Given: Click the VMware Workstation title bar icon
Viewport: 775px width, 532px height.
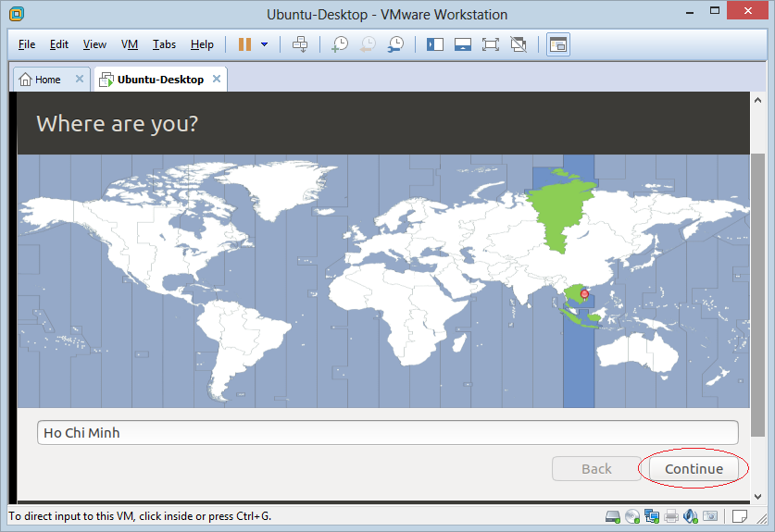Looking at the screenshot, I should (17, 14).
